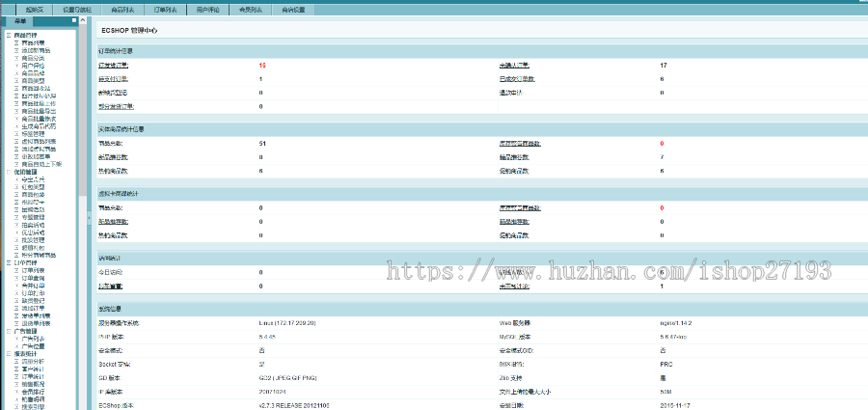Screen dimensions: 868x410
Task: Select the 菜单 tab in sidebar
Action: (20, 21)
